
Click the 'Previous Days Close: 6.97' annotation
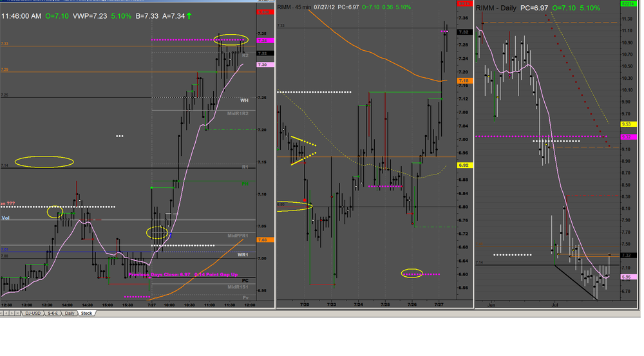(159, 274)
